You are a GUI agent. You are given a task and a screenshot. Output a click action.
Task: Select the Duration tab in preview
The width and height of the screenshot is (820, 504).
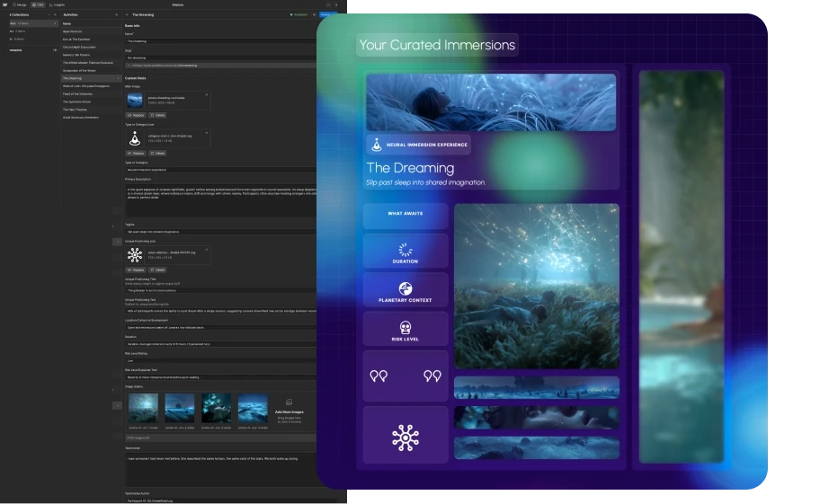click(x=406, y=252)
